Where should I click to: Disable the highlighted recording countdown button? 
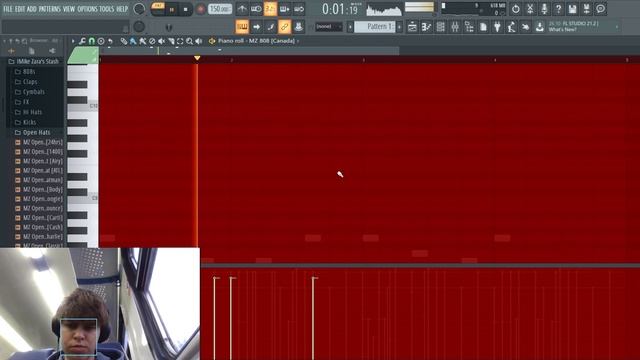pyautogui.click(x=270, y=9)
